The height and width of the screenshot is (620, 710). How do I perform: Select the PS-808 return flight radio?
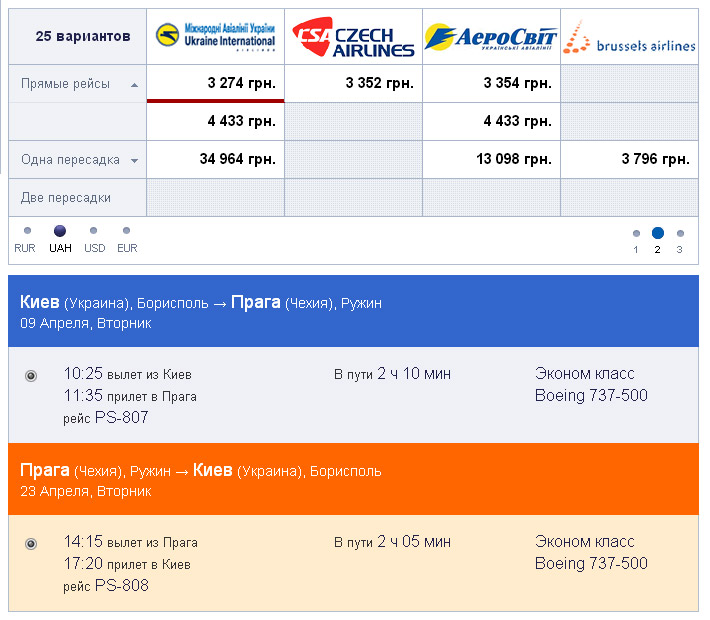point(31,544)
